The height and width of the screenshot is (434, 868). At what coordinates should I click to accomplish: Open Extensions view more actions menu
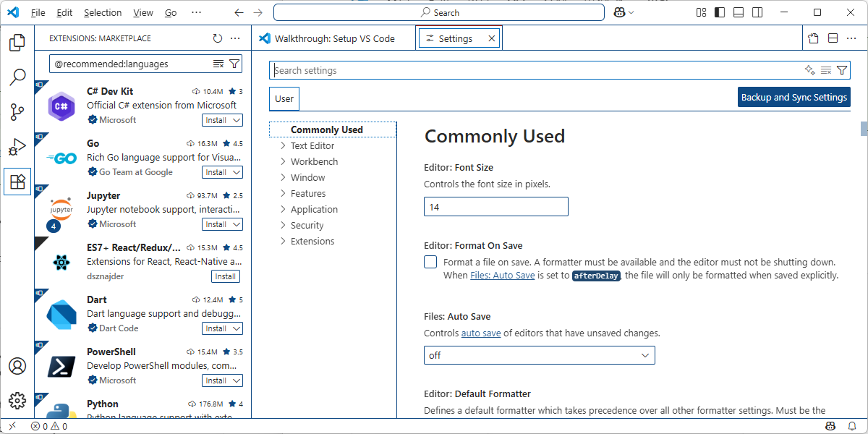coord(235,38)
